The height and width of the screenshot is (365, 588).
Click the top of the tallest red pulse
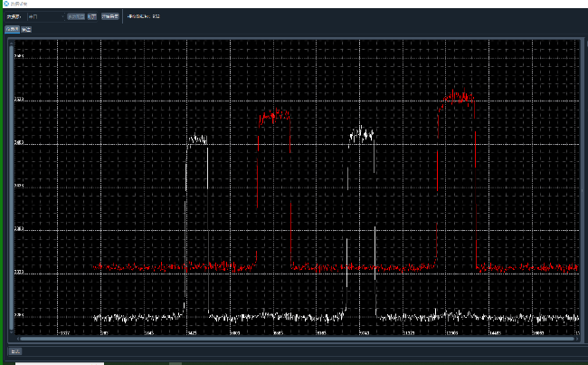pos(457,95)
